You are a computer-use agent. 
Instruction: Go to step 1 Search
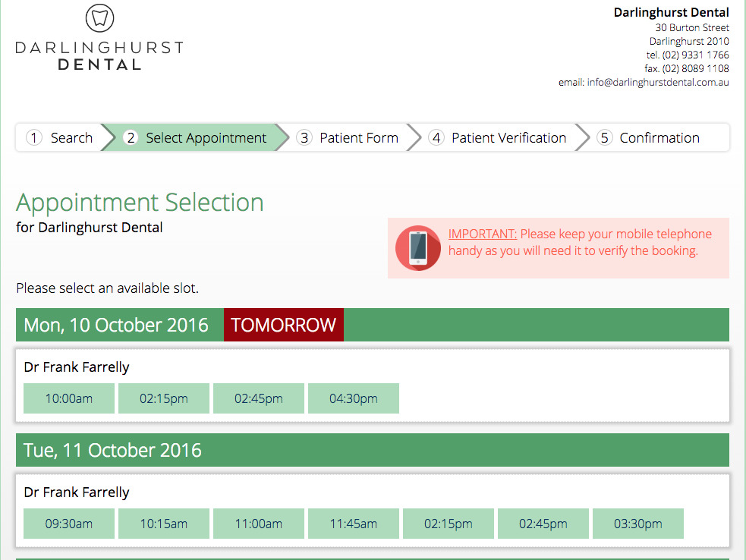(59, 137)
